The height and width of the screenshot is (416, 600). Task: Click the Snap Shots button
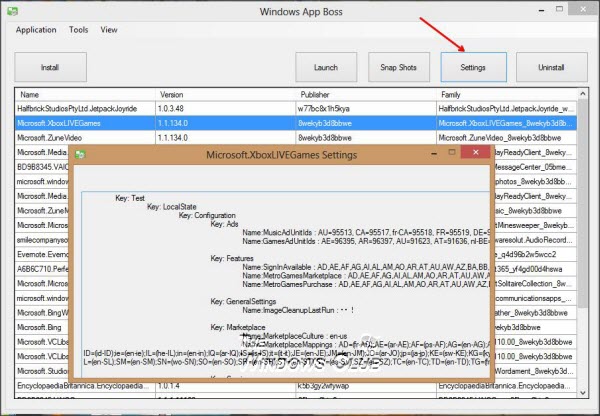tap(399, 67)
